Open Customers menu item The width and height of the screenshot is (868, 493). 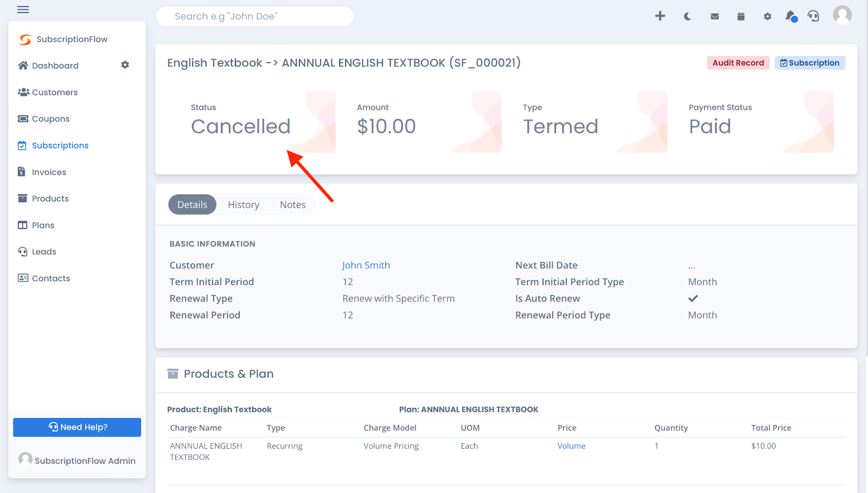55,92
